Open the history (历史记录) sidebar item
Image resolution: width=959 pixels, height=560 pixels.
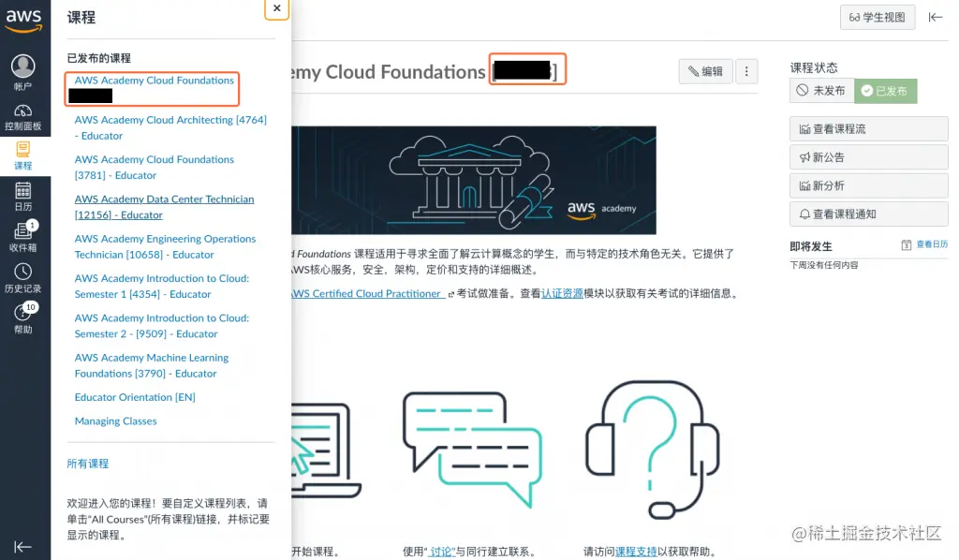point(23,278)
